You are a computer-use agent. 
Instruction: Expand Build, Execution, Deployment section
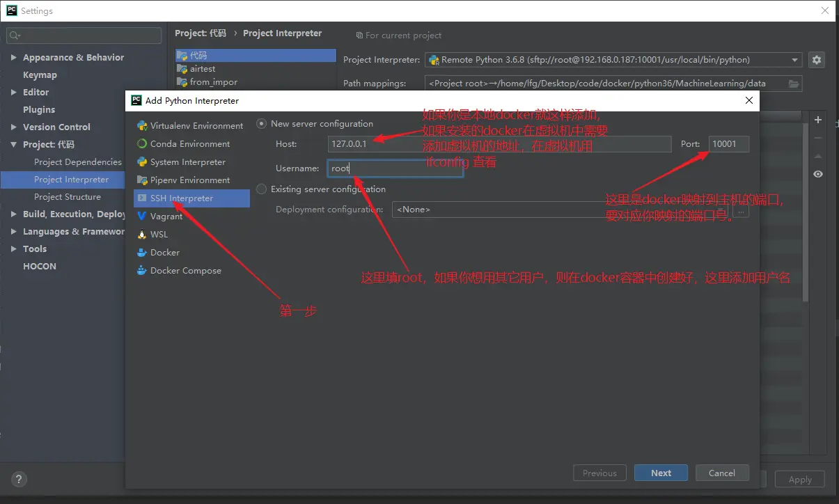(x=14, y=214)
